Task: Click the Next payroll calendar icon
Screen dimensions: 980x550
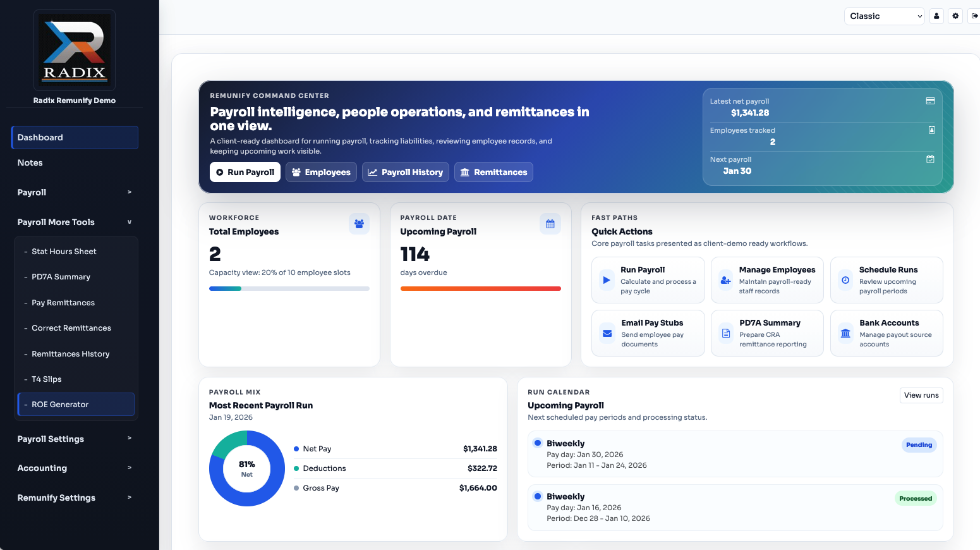Action: (x=930, y=159)
